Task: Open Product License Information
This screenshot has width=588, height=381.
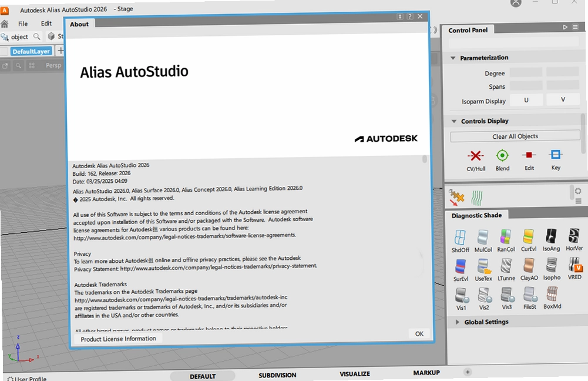Action: [117, 339]
